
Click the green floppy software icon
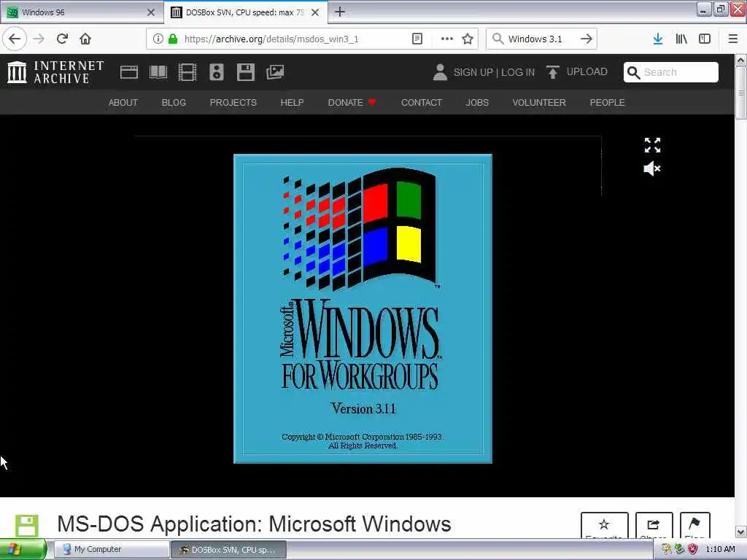(x=27, y=526)
